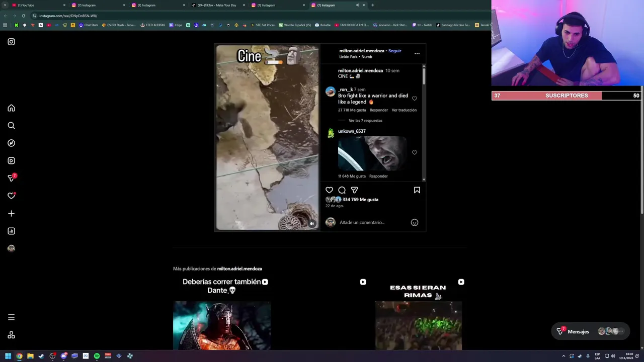Click the reel video to pause

coord(268,138)
